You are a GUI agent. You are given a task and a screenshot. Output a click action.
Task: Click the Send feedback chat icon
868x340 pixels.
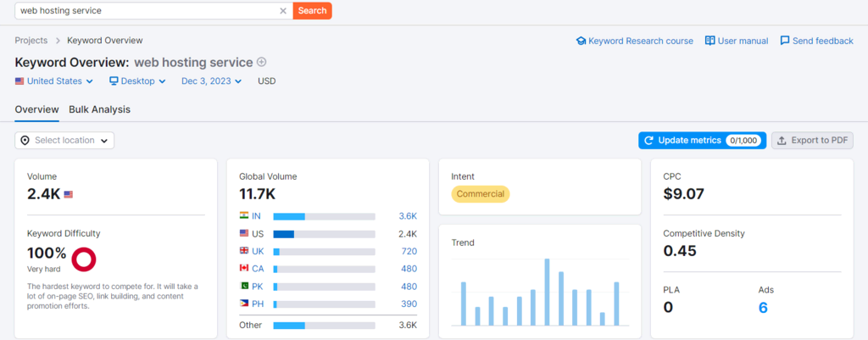tap(784, 41)
